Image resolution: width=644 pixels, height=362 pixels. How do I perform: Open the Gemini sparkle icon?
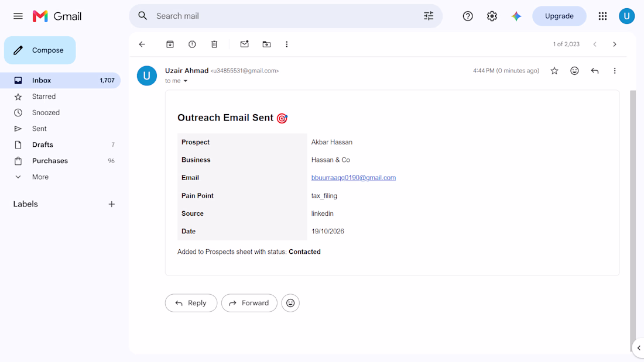[516, 16]
